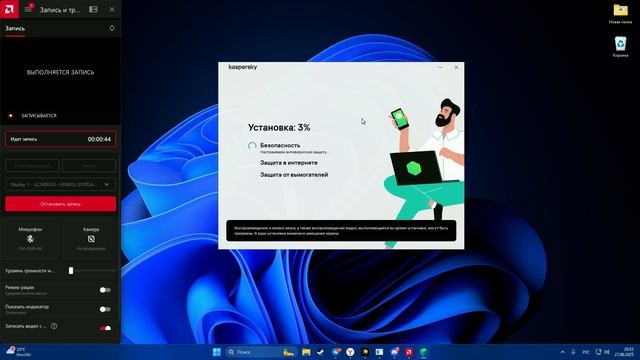Toggle the Камера icon
The width and height of the screenshot is (640, 360).
(91, 239)
